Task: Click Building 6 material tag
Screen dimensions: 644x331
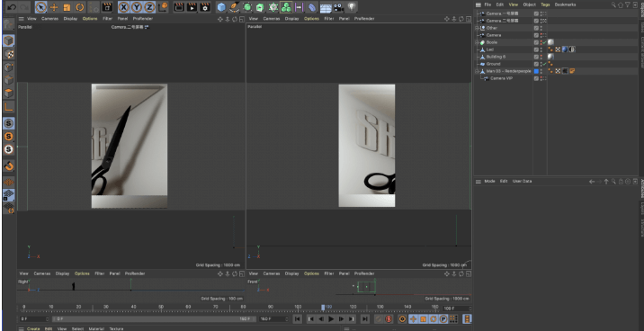Action: coord(550,57)
